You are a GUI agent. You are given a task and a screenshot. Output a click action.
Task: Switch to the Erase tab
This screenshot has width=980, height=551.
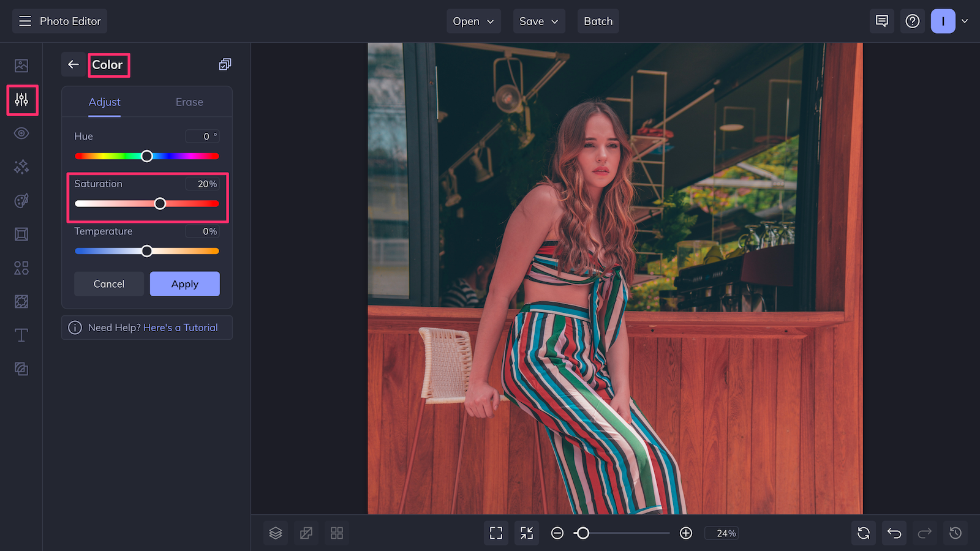coord(189,102)
